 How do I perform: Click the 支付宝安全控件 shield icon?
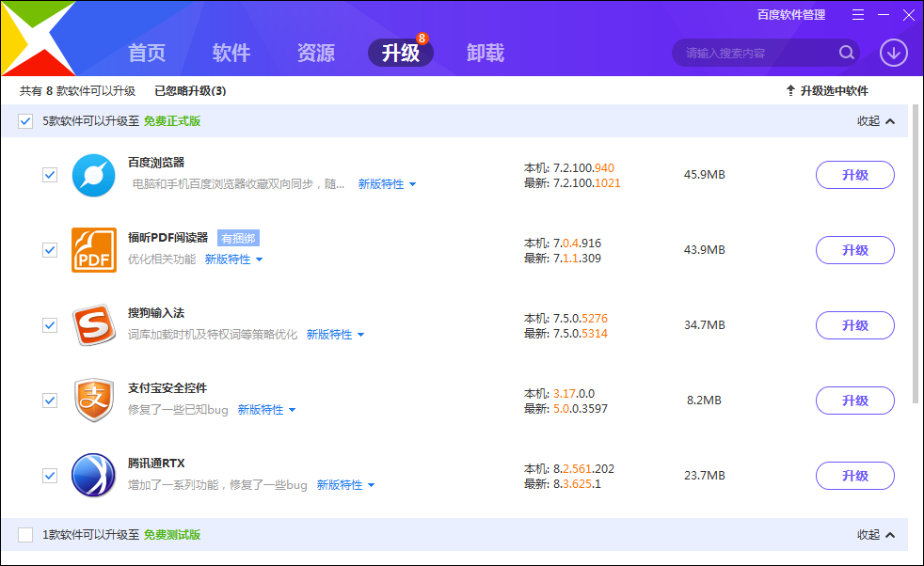[x=93, y=401]
